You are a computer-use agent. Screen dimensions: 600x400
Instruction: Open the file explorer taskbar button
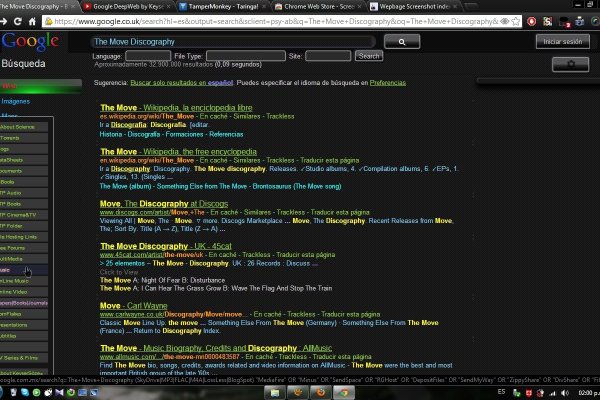pos(275,392)
